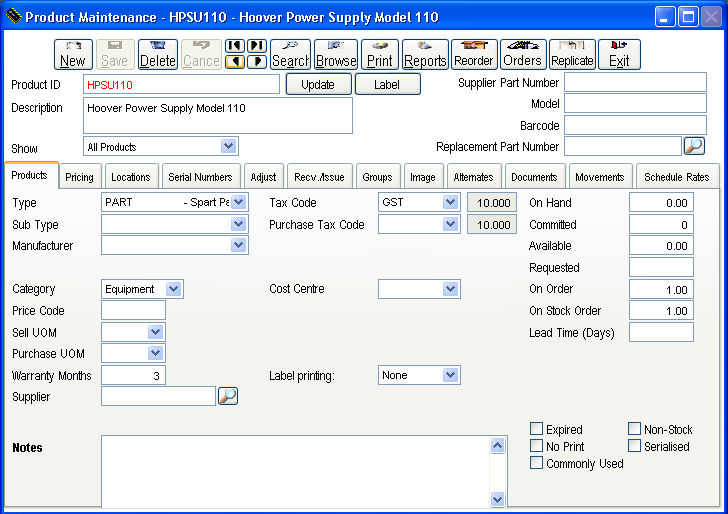The width and height of the screenshot is (728, 514).
Task: Open the Reports toolbar icon
Action: (x=425, y=54)
